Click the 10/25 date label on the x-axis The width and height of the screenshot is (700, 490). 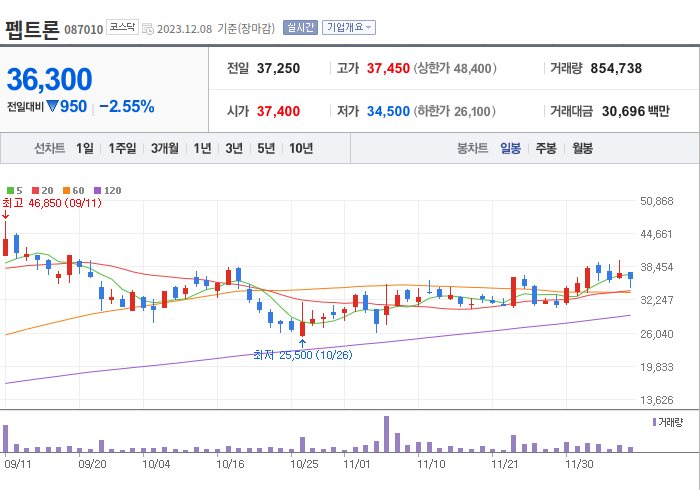pos(304,464)
